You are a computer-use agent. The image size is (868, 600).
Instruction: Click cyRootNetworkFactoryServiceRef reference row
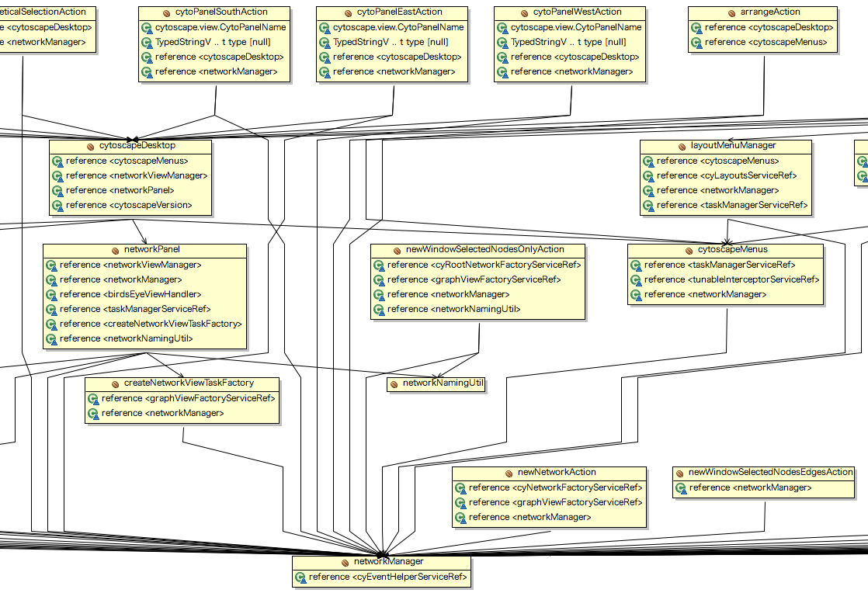click(484, 265)
